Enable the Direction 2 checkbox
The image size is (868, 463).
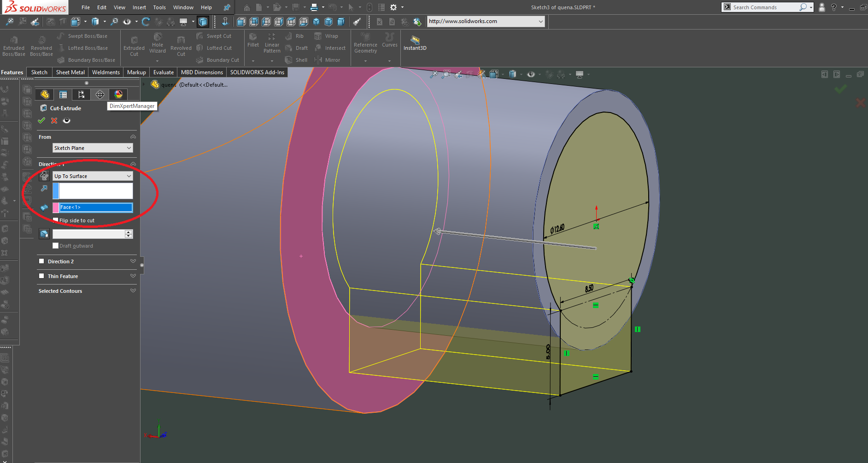pyautogui.click(x=41, y=261)
